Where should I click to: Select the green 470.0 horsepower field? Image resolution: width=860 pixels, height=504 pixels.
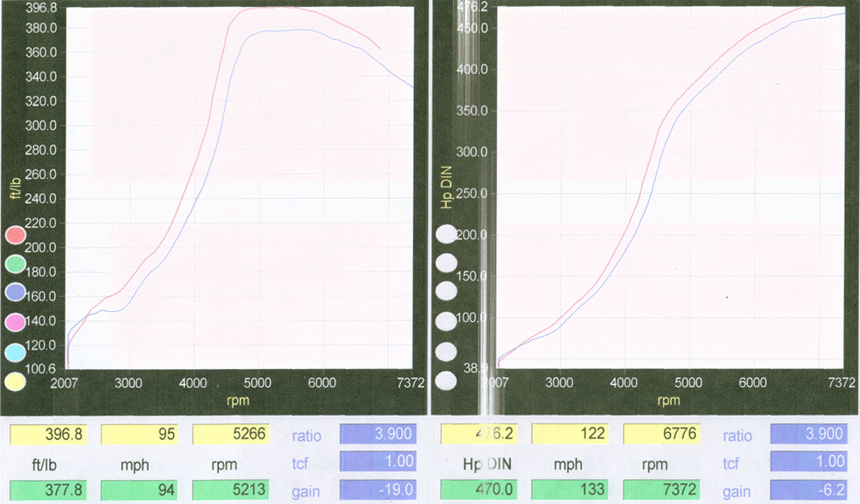(480, 490)
